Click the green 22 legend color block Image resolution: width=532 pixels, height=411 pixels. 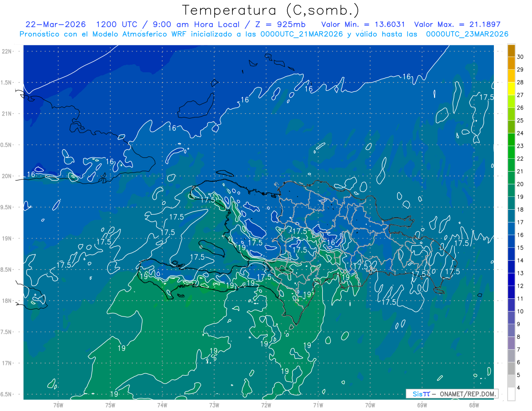pos(511,152)
